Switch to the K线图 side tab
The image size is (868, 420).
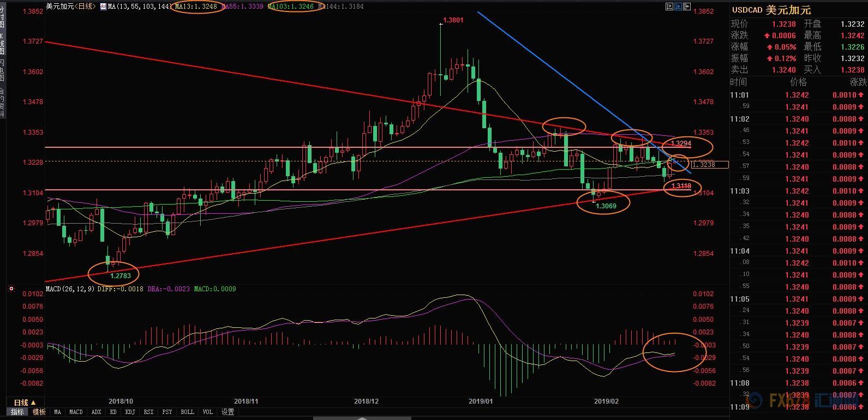tap(2, 44)
